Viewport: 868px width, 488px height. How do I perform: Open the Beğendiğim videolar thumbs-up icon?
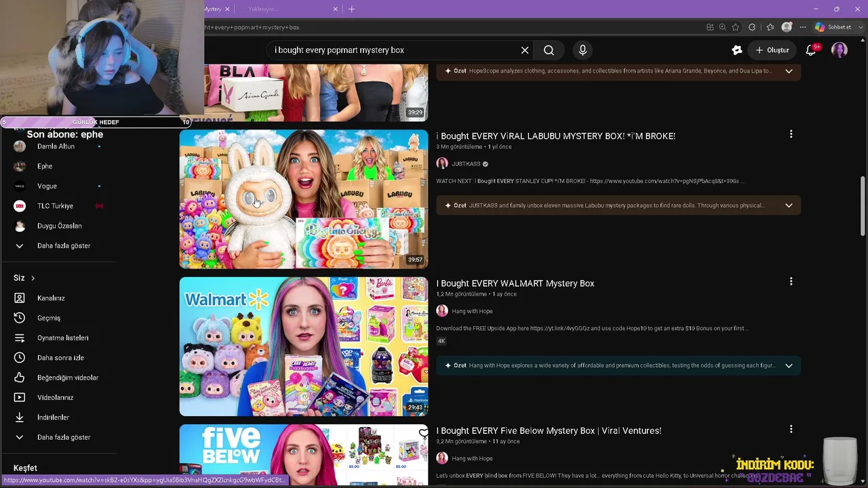[x=20, y=378]
